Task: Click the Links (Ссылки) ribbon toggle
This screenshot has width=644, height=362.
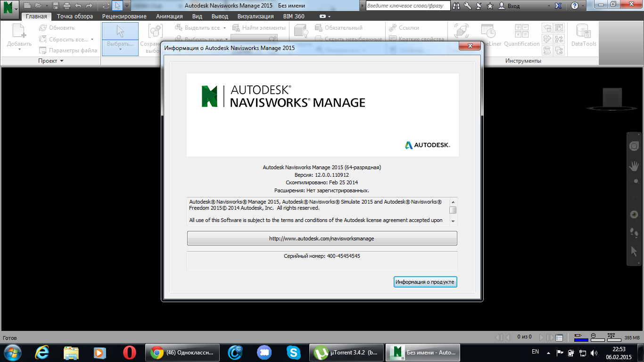Action: click(404, 28)
